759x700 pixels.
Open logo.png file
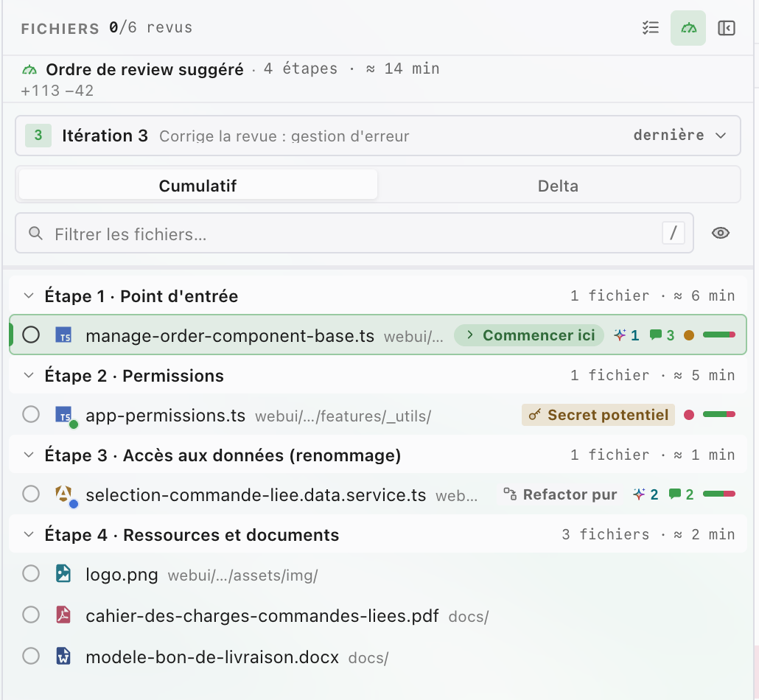122,575
